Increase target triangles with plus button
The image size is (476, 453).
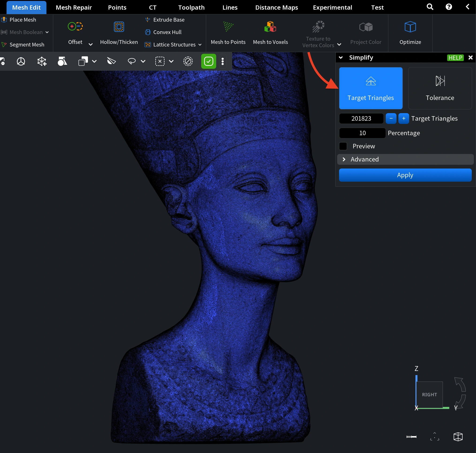403,119
